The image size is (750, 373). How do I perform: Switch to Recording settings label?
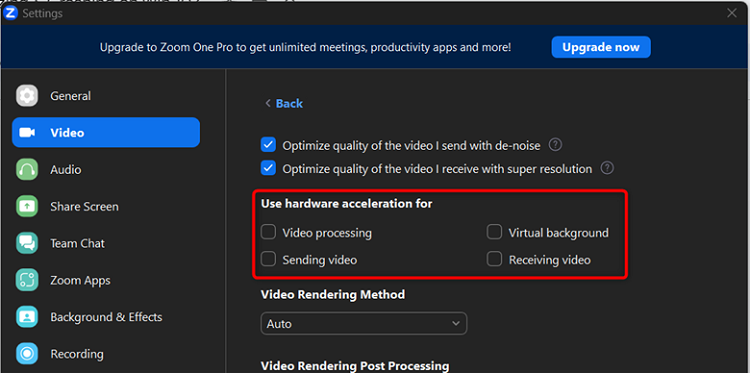pos(77,354)
